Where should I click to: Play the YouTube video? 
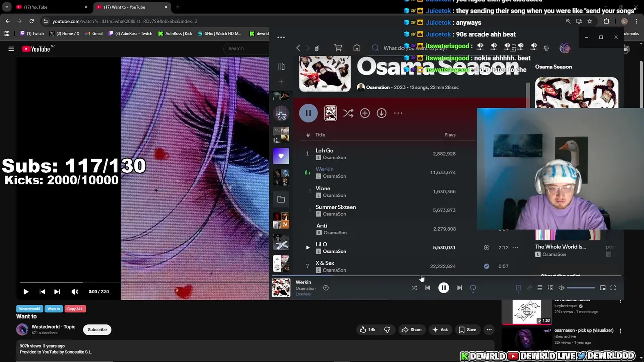click(x=26, y=292)
